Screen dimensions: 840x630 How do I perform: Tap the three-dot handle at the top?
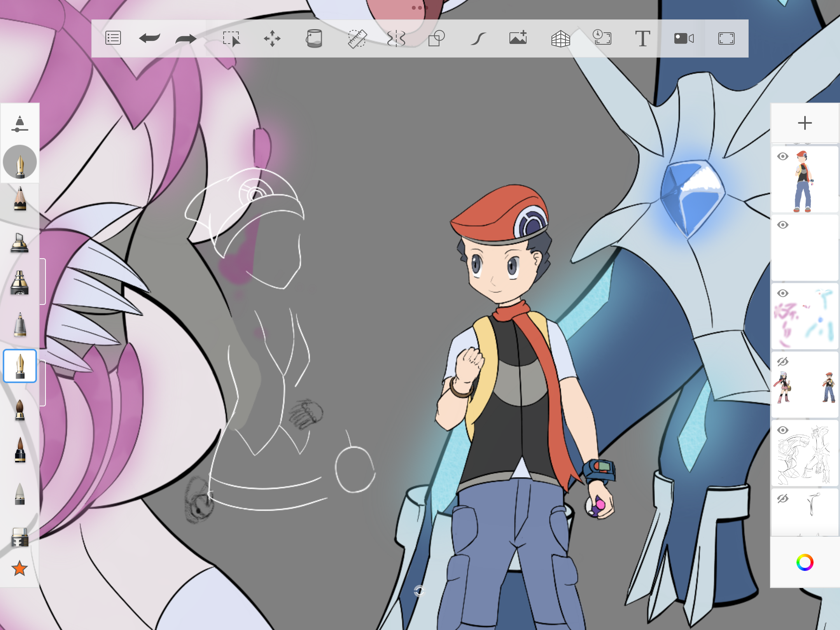tap(420, 8)
